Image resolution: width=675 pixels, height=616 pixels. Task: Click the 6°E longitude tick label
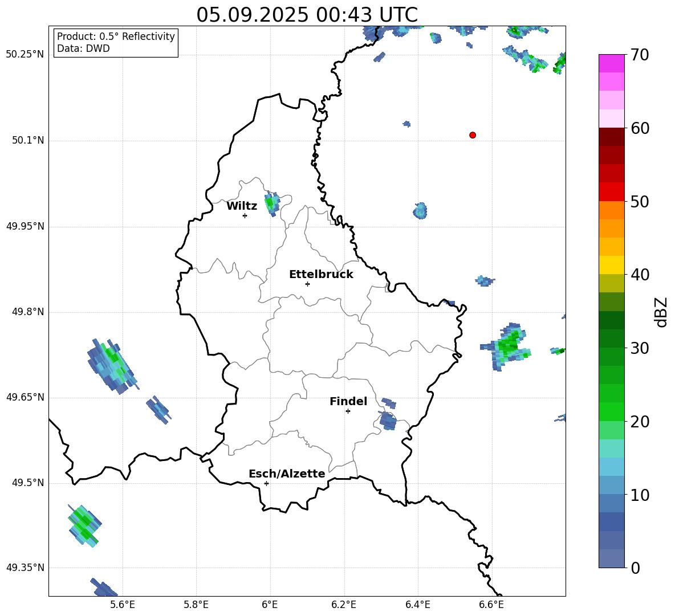click(270, 604)
